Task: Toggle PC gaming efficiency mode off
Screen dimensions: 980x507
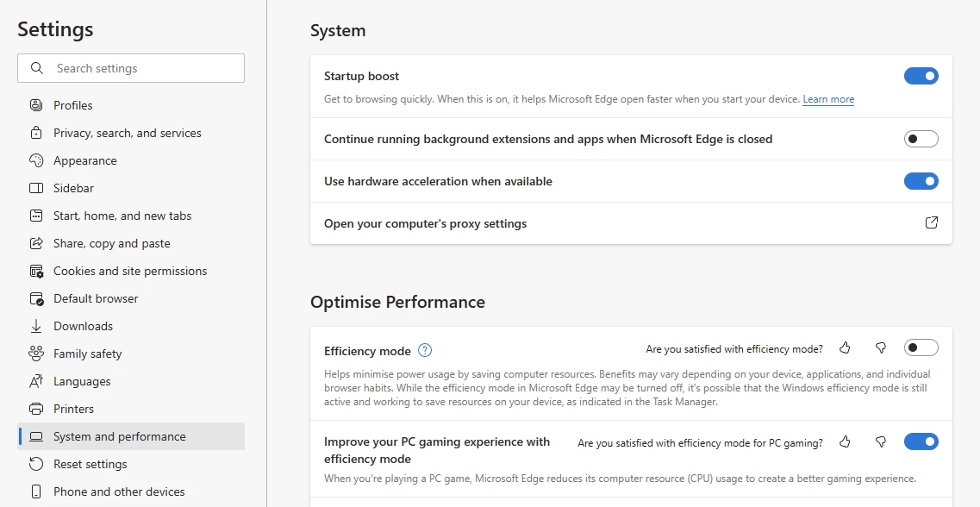Action: tap(921, 441)
